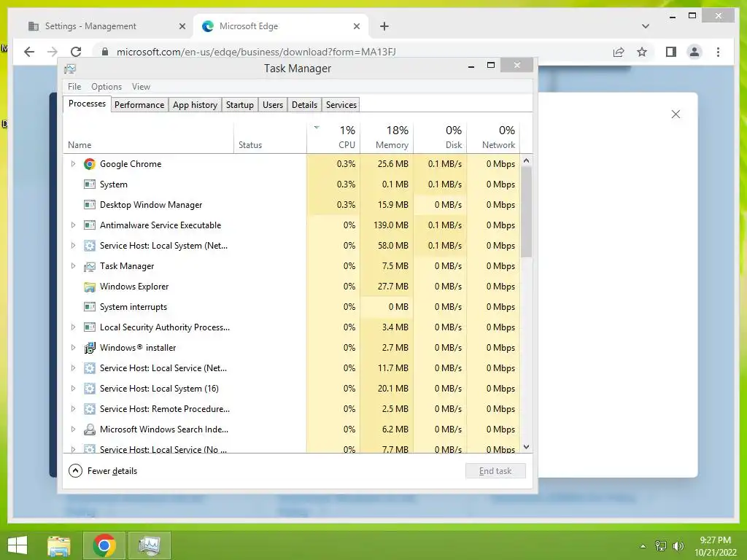
Task: Expand Service Host: Local Service (Net... row
Action: point(73,368)
